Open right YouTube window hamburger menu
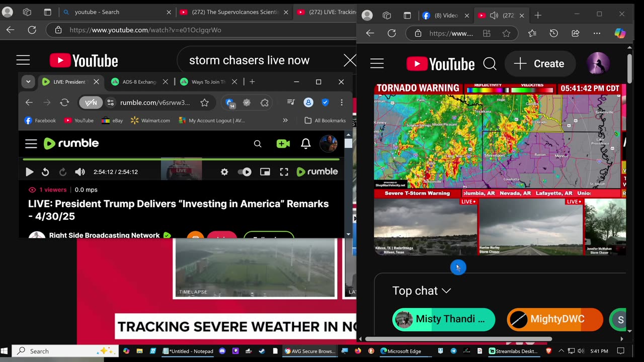This screenshot has width=644, height=362. (x=377, y=64)
